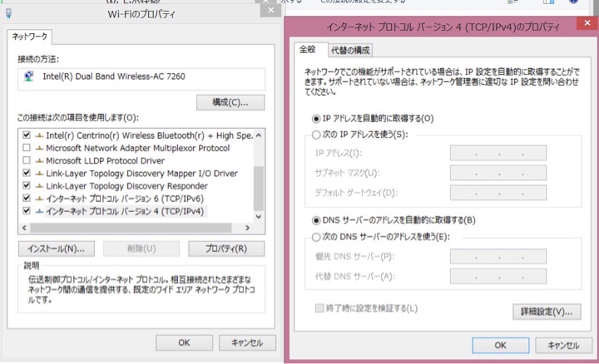Click the TCP/IPv6 protocol icon
This screenshot has width=599, height=364.
tap(39, 199)
